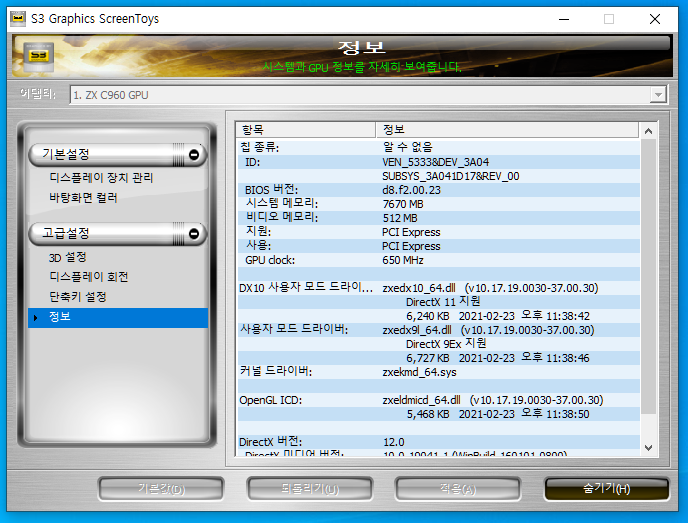Click the 적용(A) button
This screenshot has width=688, height=523.
[458, 489]
